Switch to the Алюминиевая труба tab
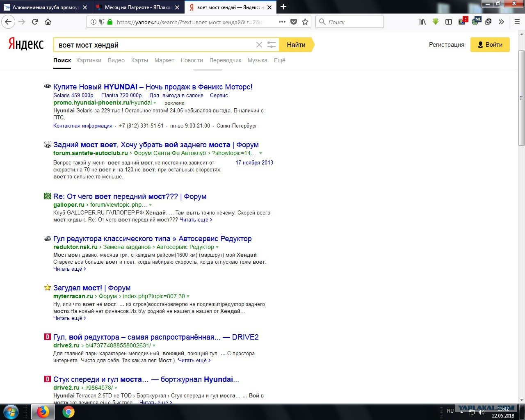 pos(46,7)
